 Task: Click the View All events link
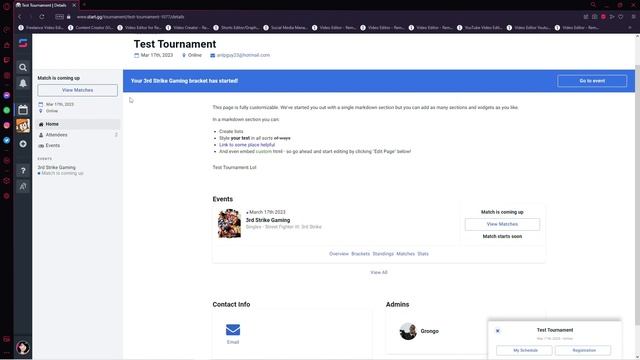379,272
